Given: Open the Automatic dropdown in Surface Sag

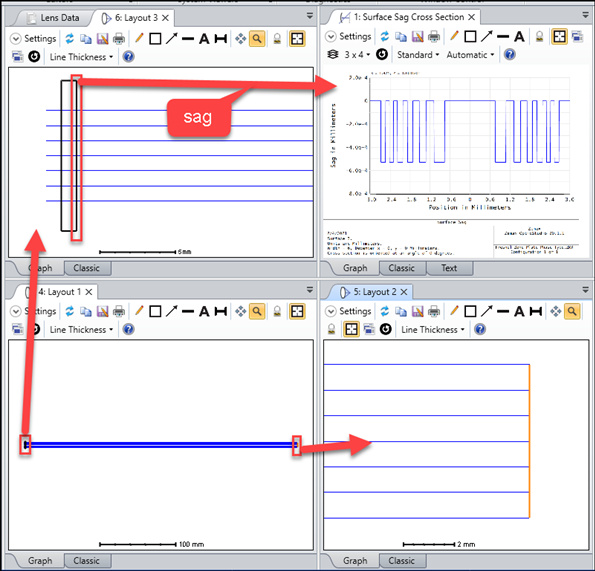Looking at the screenshot, I should tap(470, 55).
